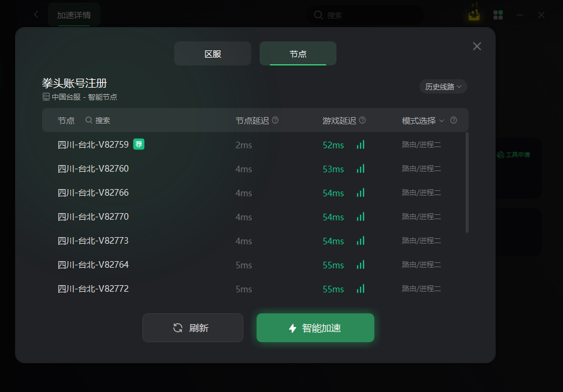Screen dimensions: 563x392
Task: Click the 2ms node delay value
Action: (x=244, y=145)
